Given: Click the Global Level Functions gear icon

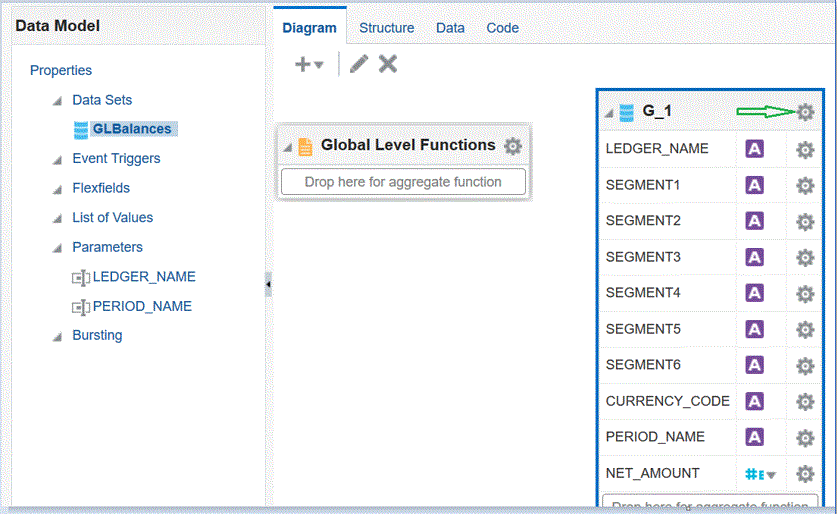Looking at the screenshot, I should (513, 146).
